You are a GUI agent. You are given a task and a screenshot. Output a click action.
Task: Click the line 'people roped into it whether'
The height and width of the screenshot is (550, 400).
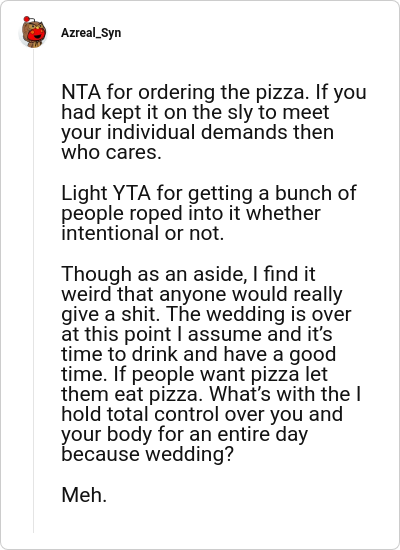click(x=191, y=213)
